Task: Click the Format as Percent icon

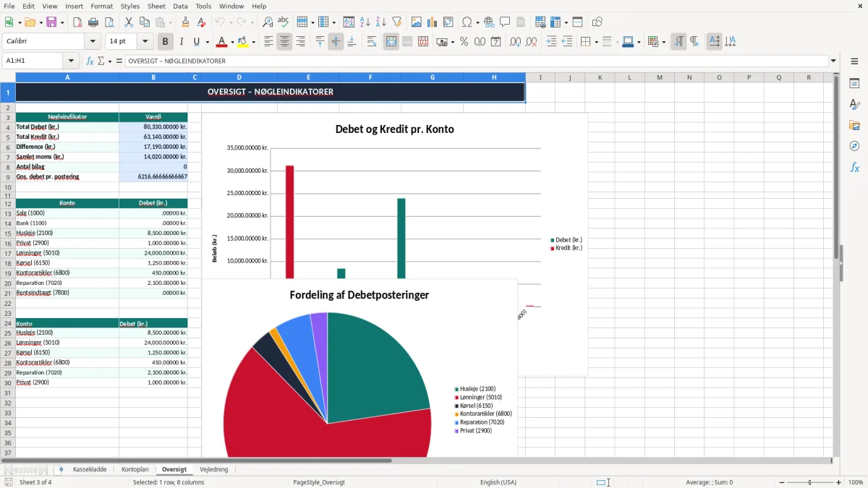Action: tap(464, 42)
